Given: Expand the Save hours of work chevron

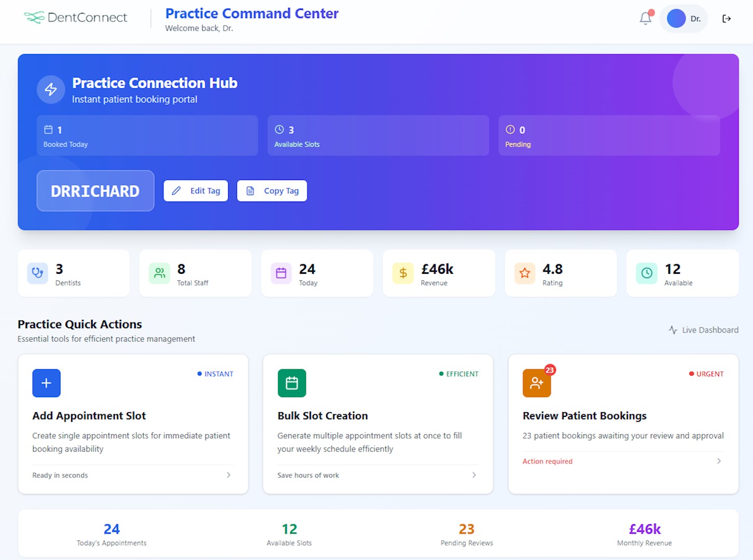Looking at the screenshot, I should tap(474, 475).
